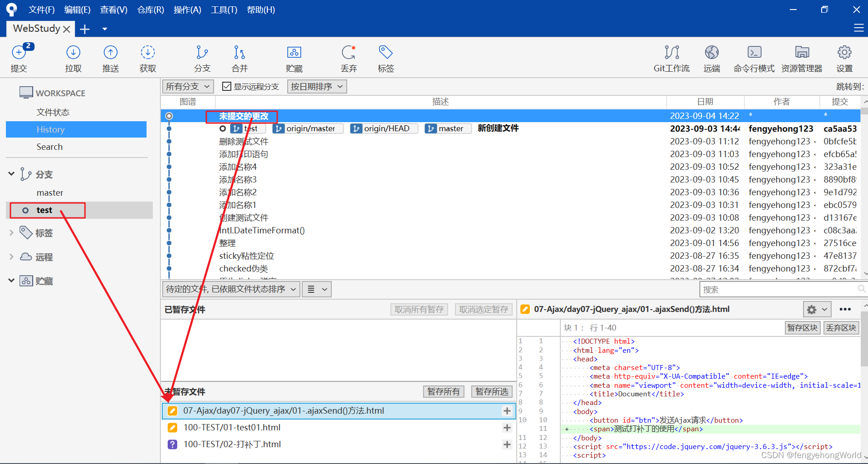Click 暂存所有 (stage all) button
The width and height of the screenshot is (868, 464).
[444, 391]
